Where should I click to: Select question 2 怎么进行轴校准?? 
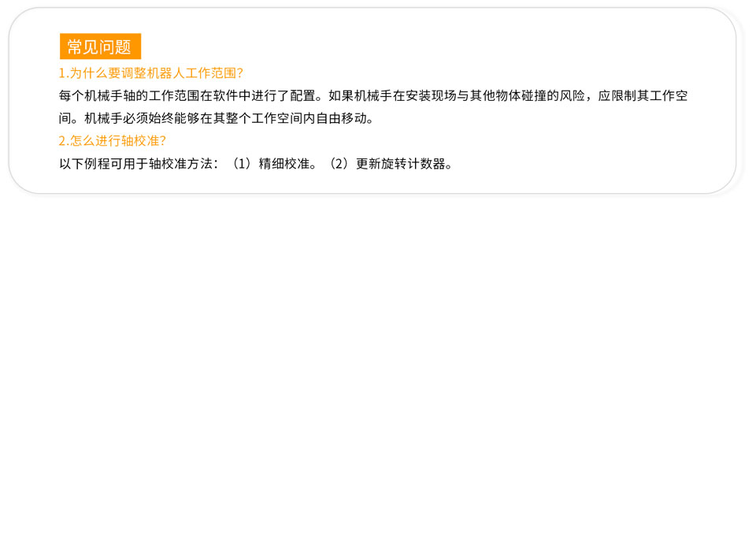pyautogui.click(x=113, y=140)
